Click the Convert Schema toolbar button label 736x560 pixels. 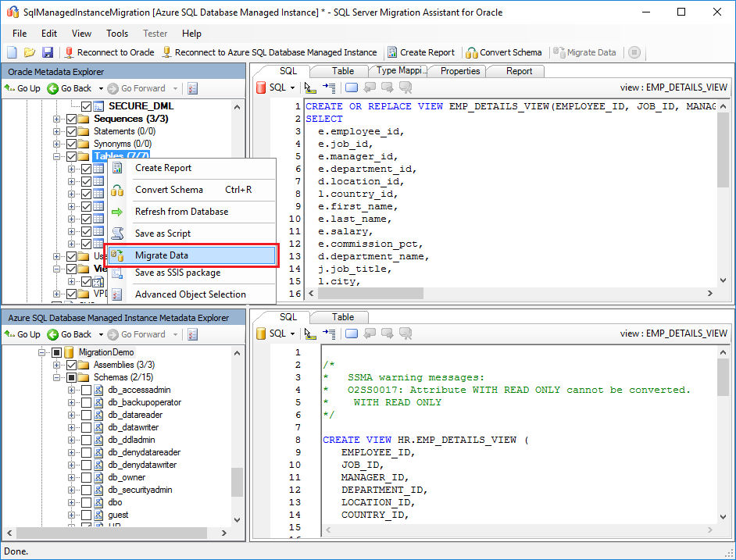pos(511,52)
